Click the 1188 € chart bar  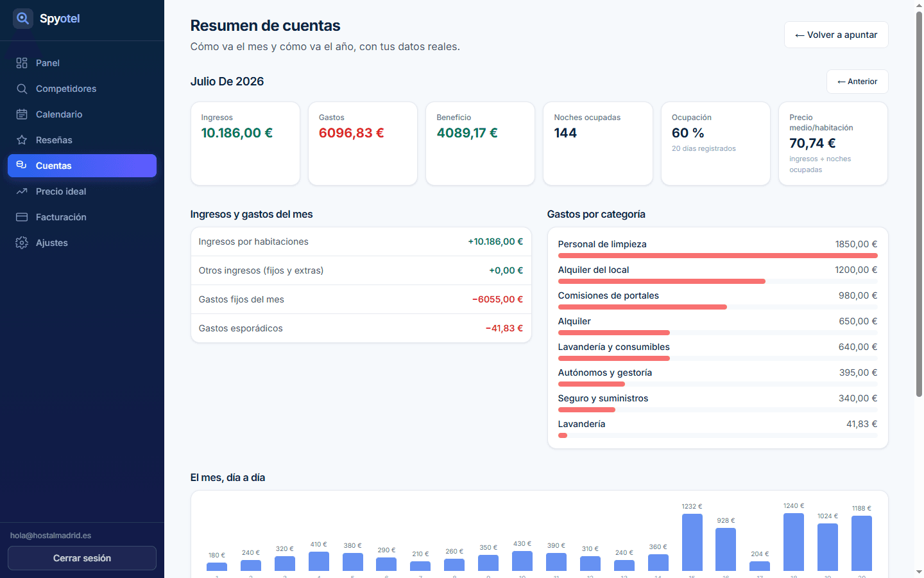tap(862, 543)
